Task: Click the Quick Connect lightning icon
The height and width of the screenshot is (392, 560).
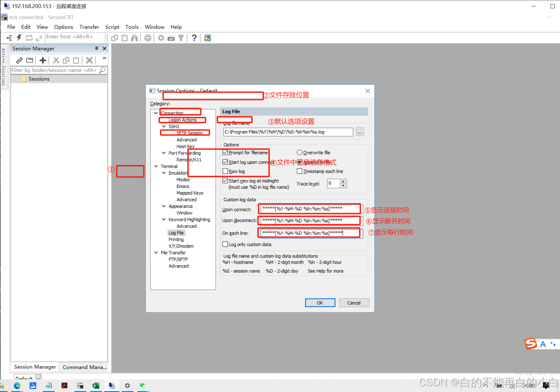Action: click(19, 38)
